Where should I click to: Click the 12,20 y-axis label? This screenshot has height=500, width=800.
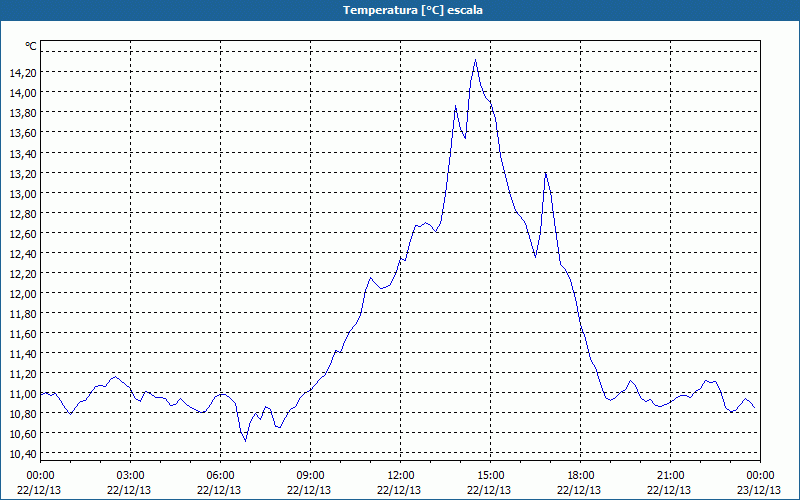click(x=23, y=273)
